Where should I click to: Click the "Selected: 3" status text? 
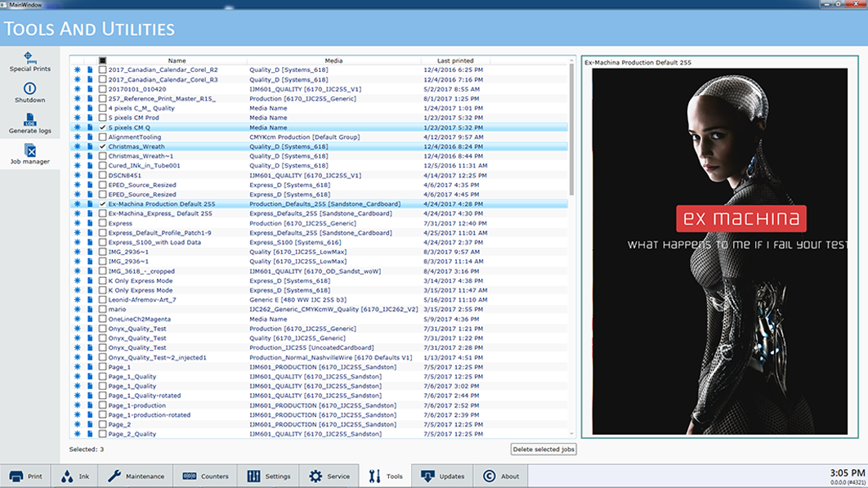coord(87,450)
